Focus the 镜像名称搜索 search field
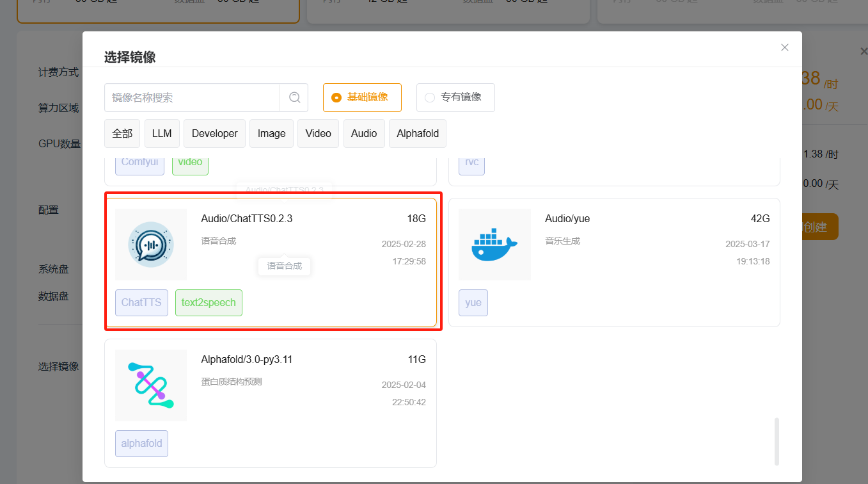This screenshot has width=868, height=484. 192,97
